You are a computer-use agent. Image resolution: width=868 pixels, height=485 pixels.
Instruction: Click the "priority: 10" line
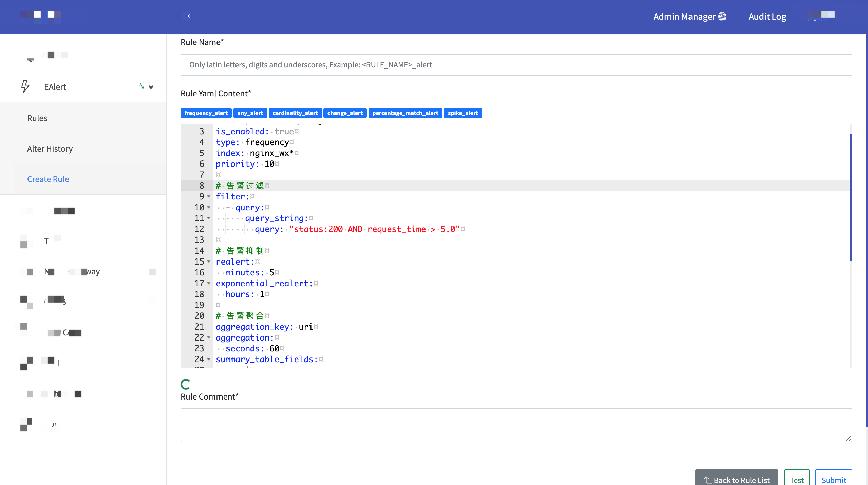pyautogui.click(x=247, y=164)
